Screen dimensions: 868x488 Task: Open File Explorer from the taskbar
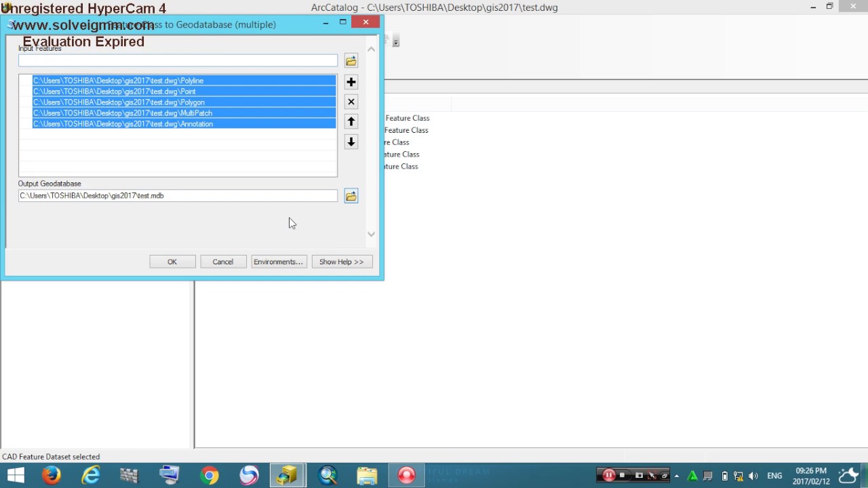pos(367,475)
